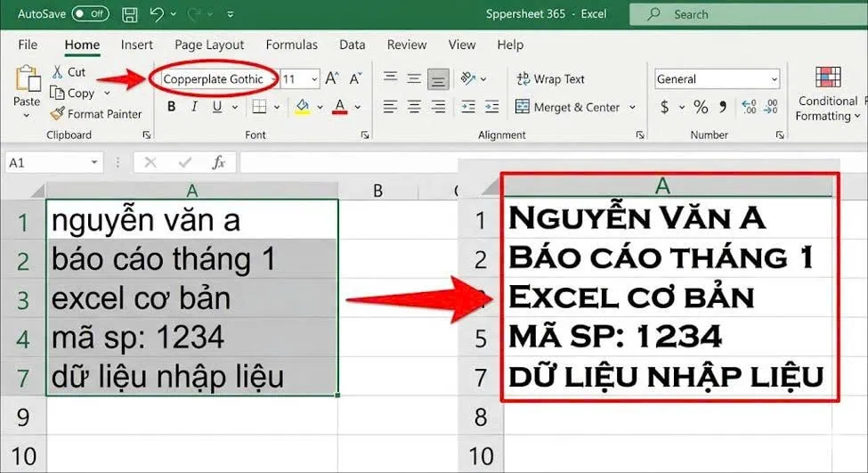Image resolution: width=868 pixels, height=473 pixels.
Task: Click the Insert Function fx icon
Action: coord(219,162)
